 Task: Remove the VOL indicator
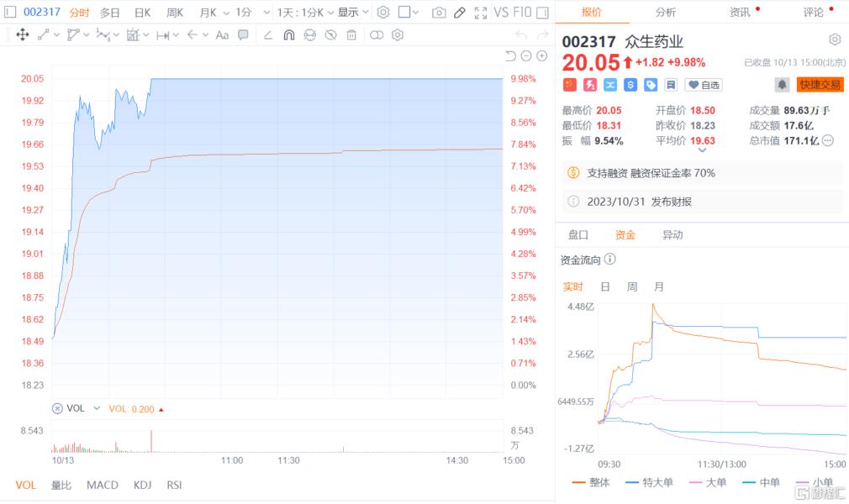(x=57, y=409)
